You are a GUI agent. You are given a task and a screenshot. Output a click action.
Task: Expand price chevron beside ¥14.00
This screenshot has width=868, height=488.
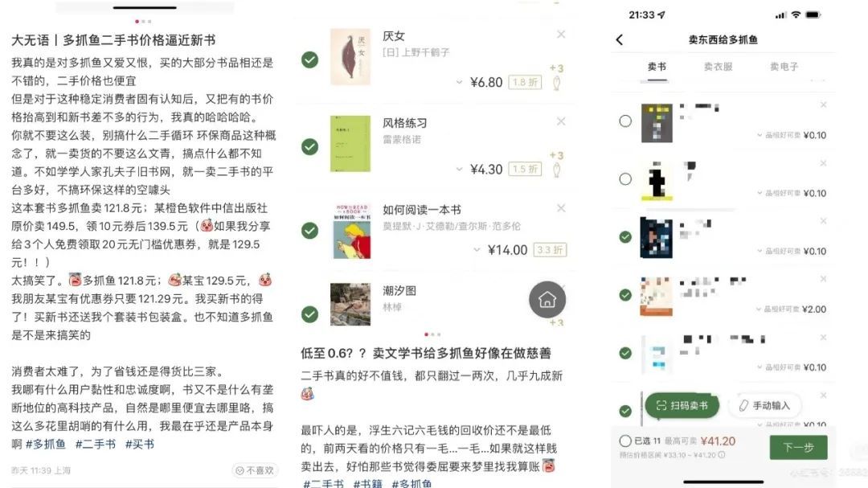[x=477, y=250]
